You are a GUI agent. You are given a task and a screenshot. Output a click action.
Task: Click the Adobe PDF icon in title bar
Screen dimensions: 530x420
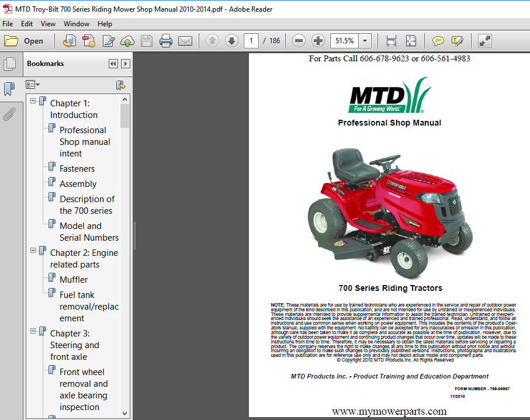point(7,9)
